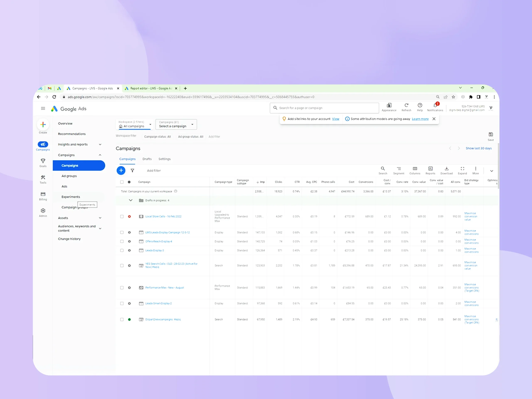The width and height of the screenshot is (532, 399).
Task: Collapse the Drafts in progress row
Action: pos(131,200)
